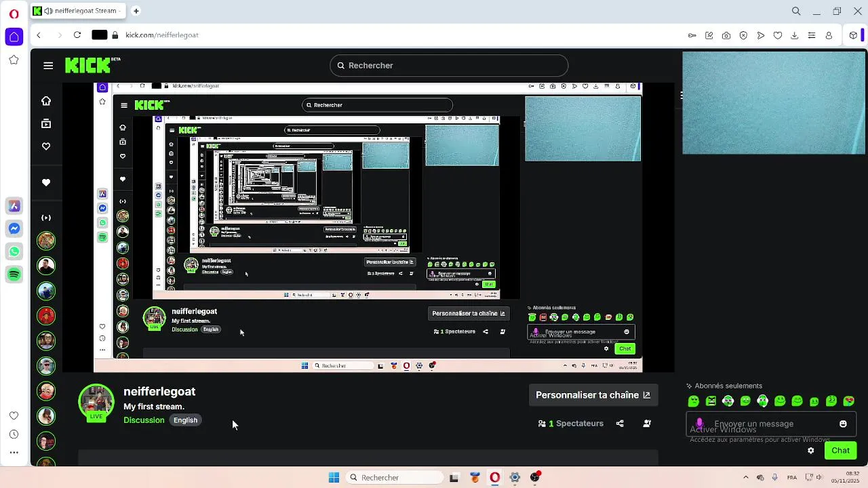Open Opera from the Windows taskbar

(x=495, y=478)
